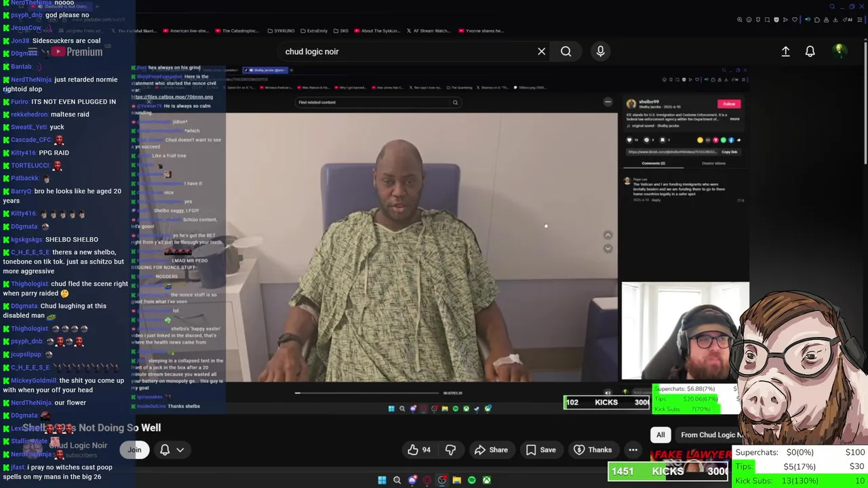
Task: Open the American live-stre... bookmark
Action: click(186, 30)
